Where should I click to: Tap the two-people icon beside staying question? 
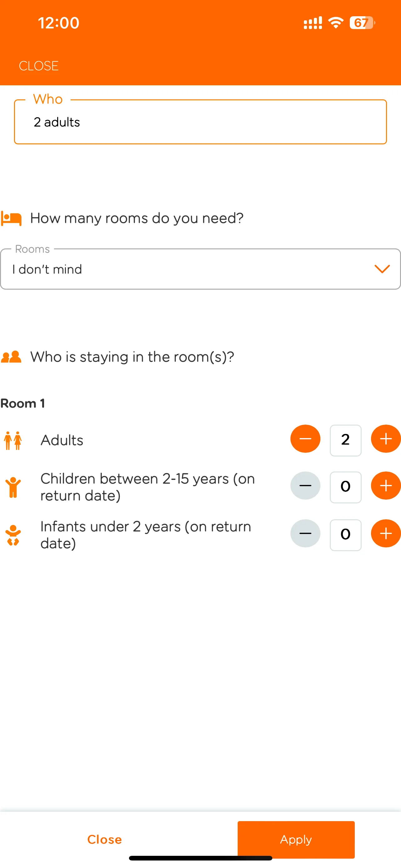11,357
